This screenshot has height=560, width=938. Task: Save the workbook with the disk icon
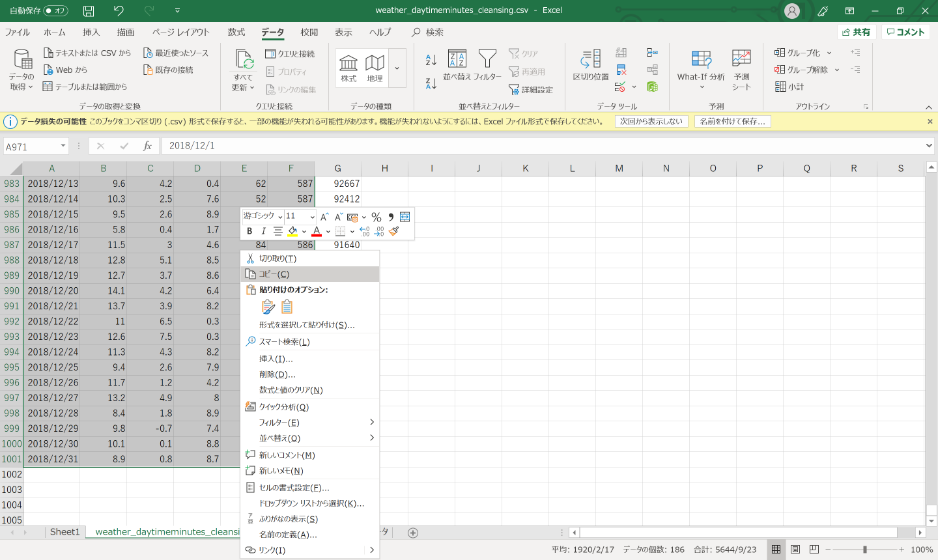click(89, 10)
